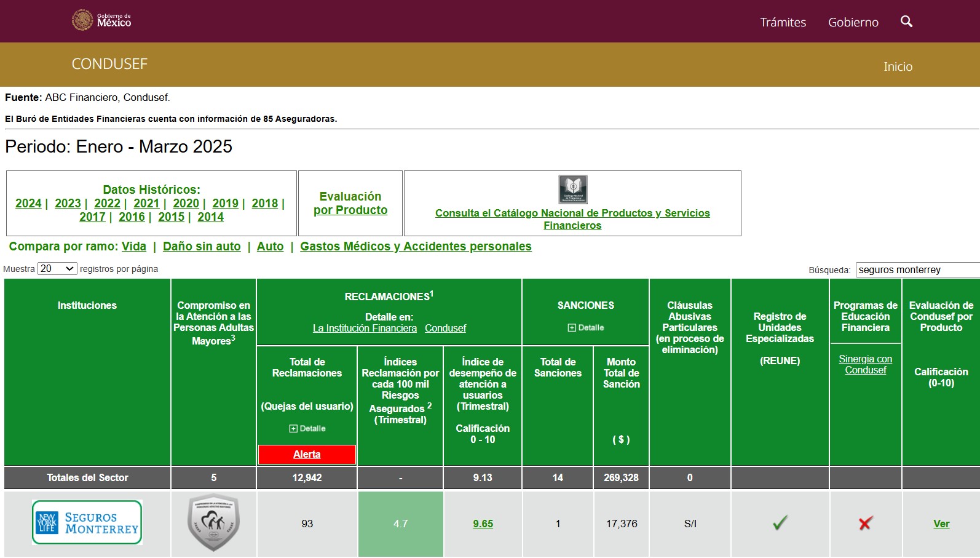980x558 pixels.
Task: Open 2015 historical data
Action: coord(171,217)
